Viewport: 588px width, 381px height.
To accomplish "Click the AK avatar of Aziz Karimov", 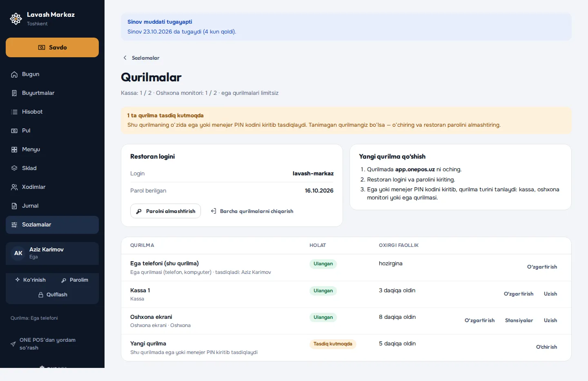I will click(x=18, y=253).
